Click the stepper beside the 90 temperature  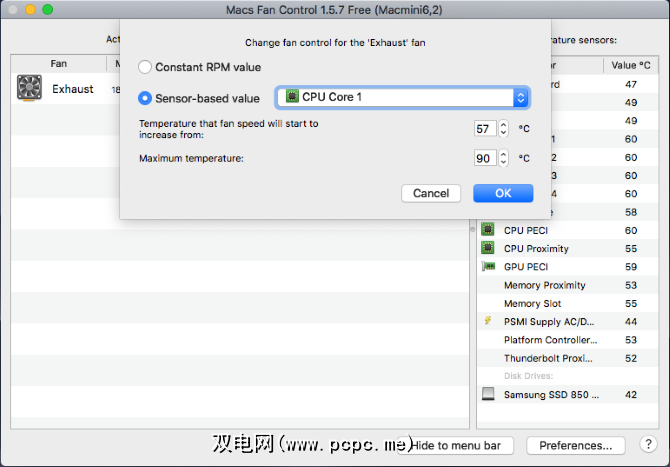[x=503, y=158]
